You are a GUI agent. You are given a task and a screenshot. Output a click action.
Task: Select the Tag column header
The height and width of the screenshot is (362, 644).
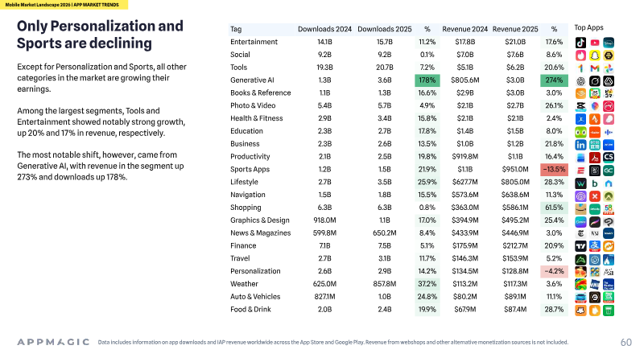click(236, 29)
